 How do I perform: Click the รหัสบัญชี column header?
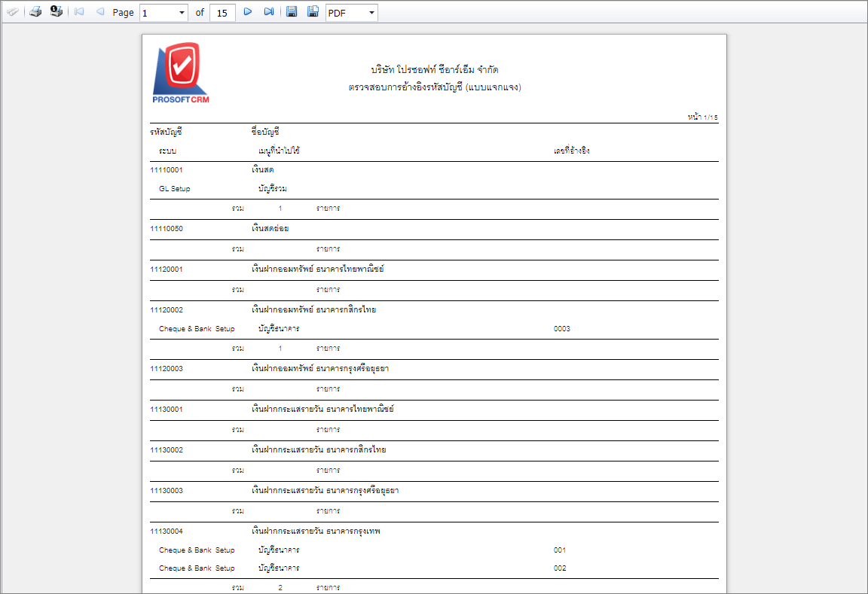click(166, 132)
